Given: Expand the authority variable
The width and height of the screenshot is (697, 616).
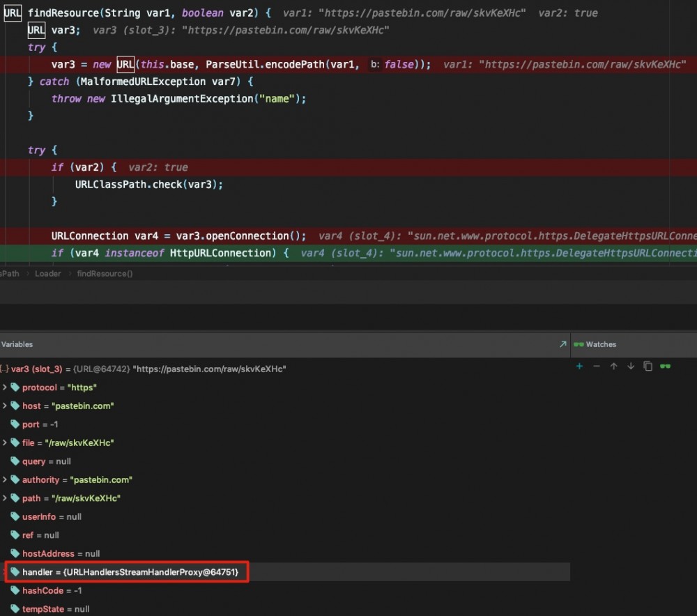Looking at the screenshot, I should [x=4, y=479].
